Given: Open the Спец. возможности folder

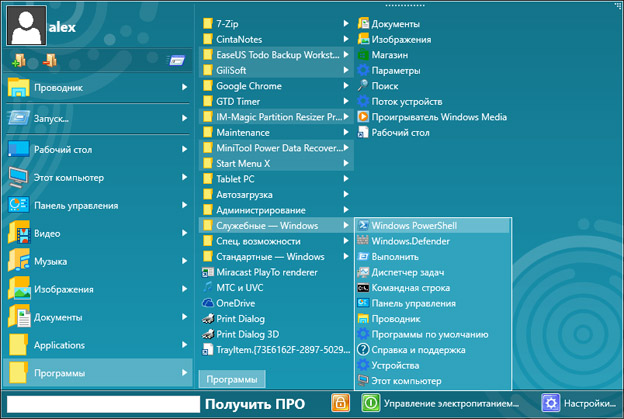Looking at the screenshot, I should click(276, 241).
